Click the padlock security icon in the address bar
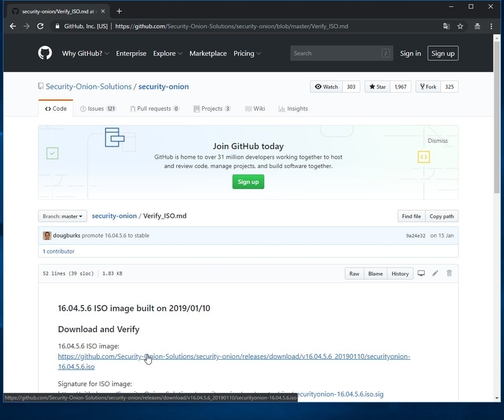 coord(57,26)
